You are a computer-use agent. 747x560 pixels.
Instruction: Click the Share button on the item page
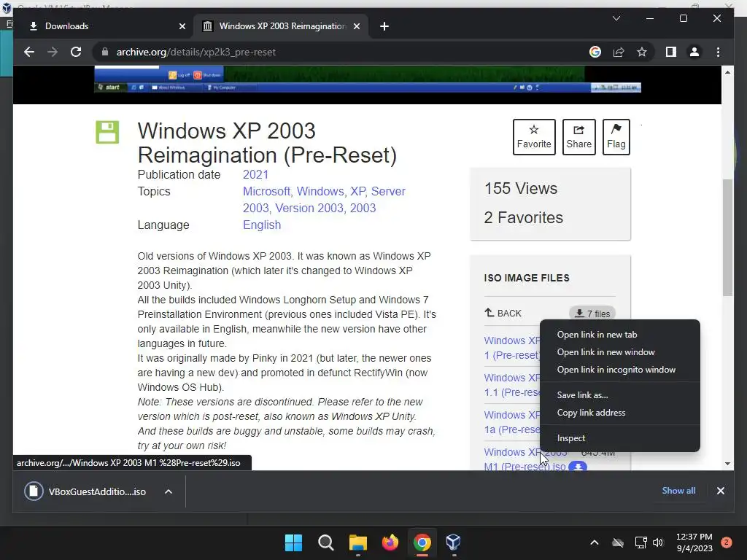[578, 137]
